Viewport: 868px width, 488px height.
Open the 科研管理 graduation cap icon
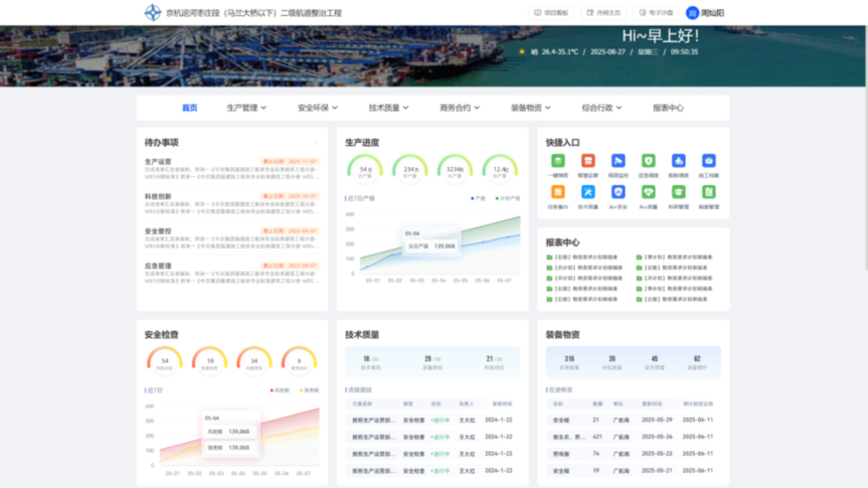[x=678, y=192]
